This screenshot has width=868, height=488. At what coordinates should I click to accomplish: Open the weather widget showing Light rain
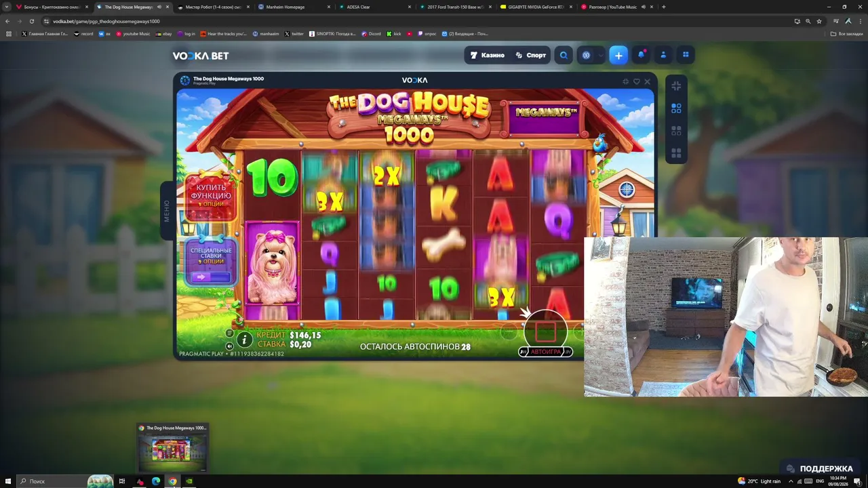click(x=759, y=481)
